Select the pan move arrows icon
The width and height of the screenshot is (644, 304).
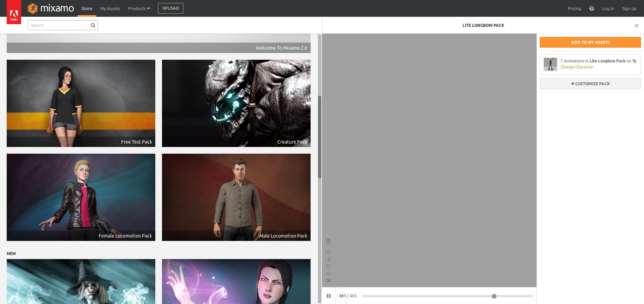(x=328, y=259)
